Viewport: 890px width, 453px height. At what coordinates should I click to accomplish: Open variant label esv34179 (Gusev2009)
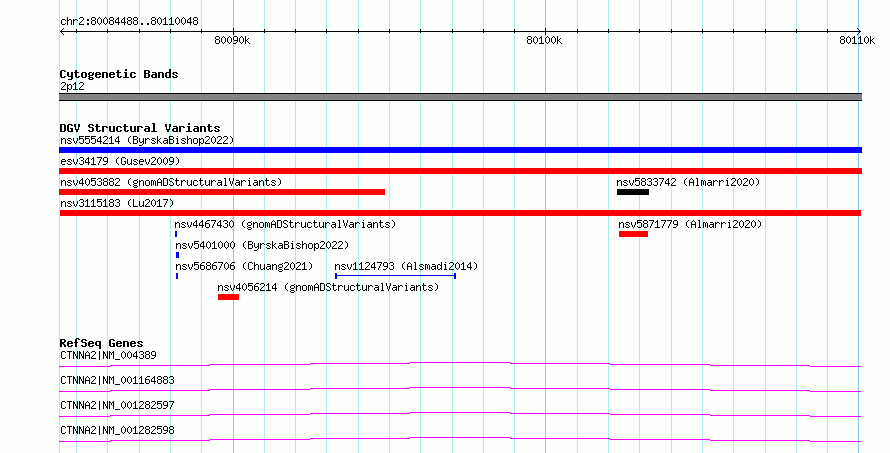[x=120, y=161]
